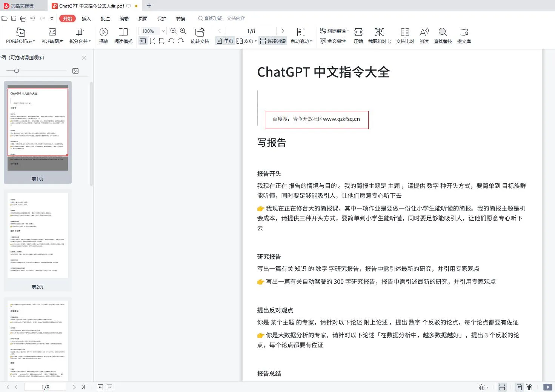The height and width of the screenshot is (392, 555).
Task: Click the Open file folder icon
Action: coord(5,18)
